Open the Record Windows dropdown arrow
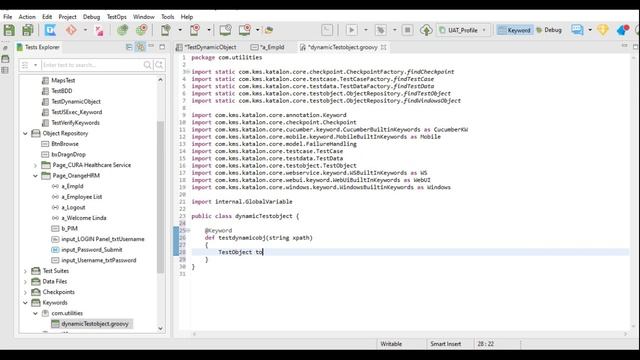 (x=258, y=30)
